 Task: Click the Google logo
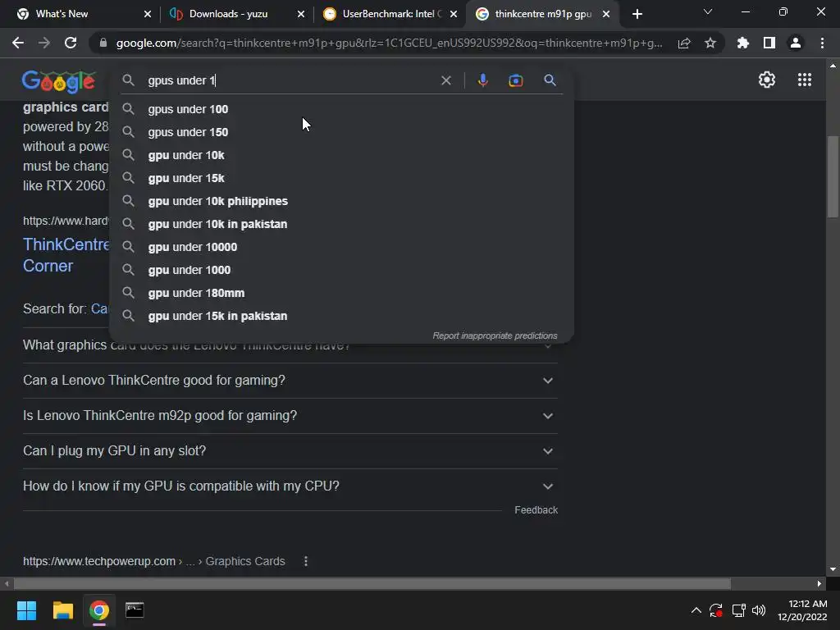59,81
